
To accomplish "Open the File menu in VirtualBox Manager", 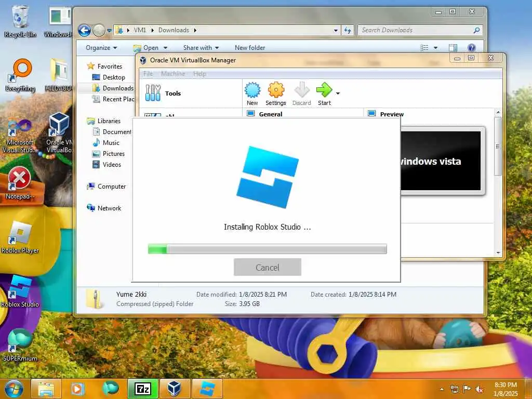I will click(148, 74).
